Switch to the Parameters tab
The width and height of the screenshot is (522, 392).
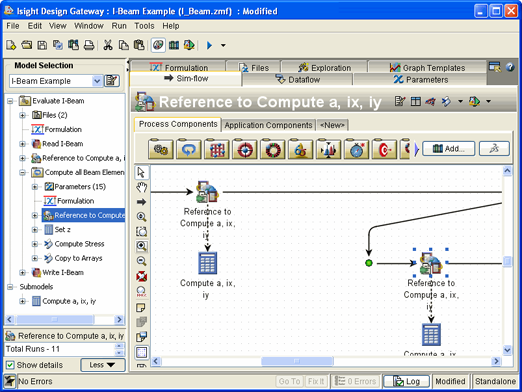tap(421, 80)
